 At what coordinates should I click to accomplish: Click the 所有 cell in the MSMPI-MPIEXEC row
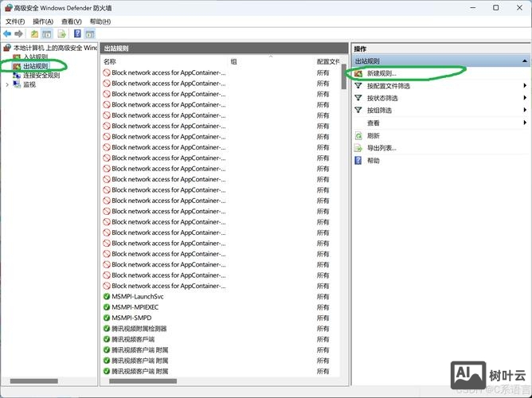(x=323, y=307)
